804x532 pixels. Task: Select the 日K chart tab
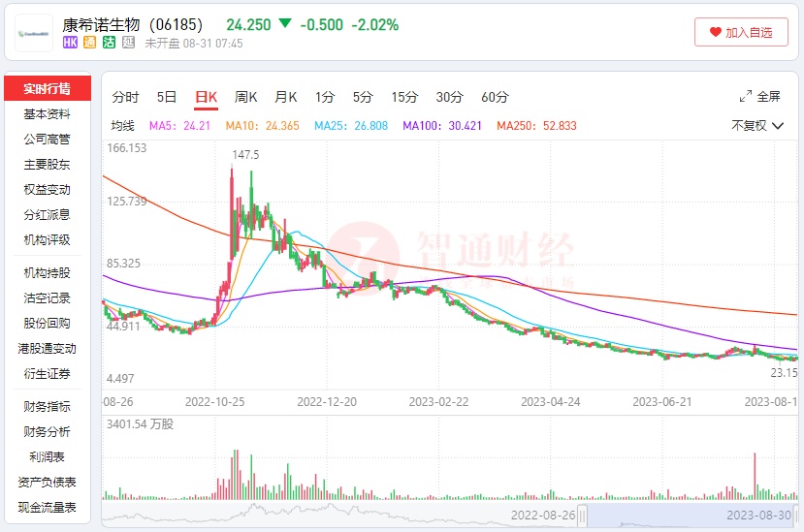coord(207,97)
